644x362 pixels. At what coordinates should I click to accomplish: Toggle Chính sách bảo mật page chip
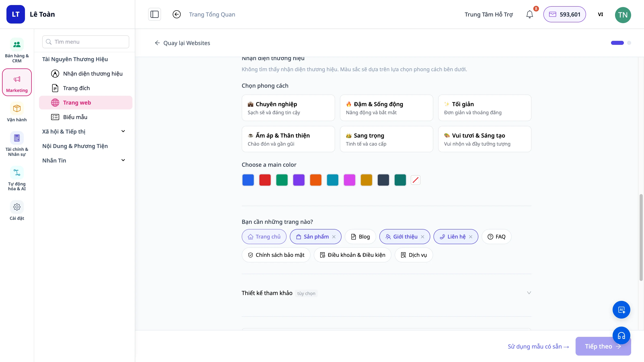pyautogui.click(x=276, y=255)
